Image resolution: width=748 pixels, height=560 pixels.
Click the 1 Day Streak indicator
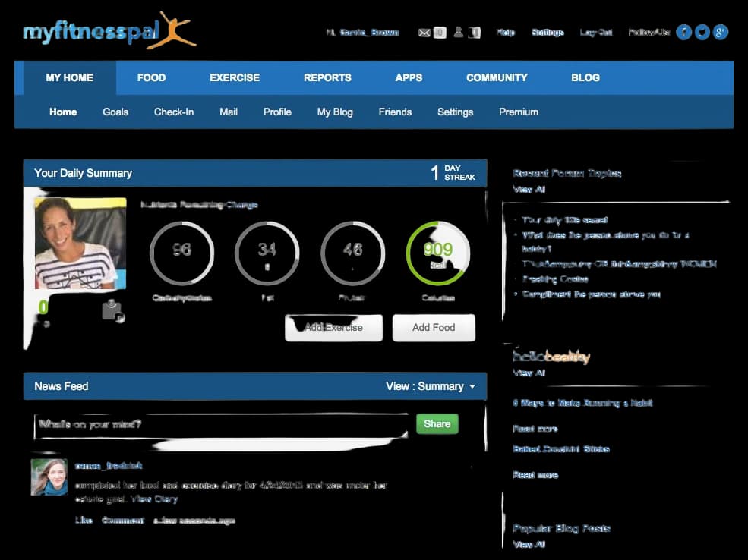pyautogui.click(x=453, y=172)
